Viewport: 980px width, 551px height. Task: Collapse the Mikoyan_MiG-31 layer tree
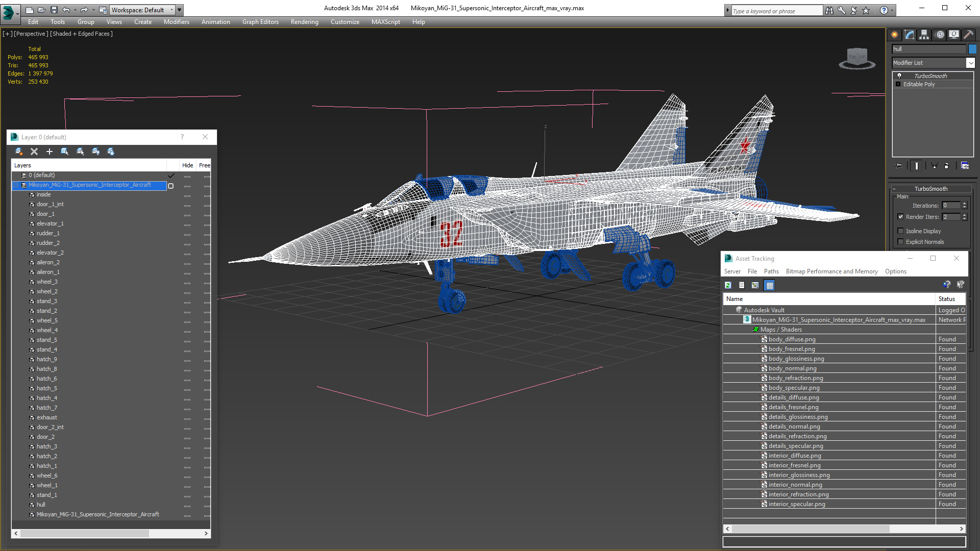pos(16,185)
